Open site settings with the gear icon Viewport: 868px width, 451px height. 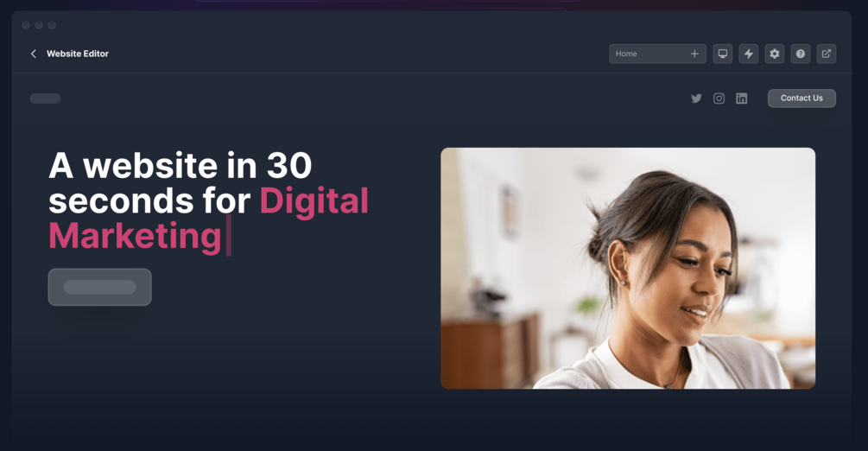coord(775,54)
